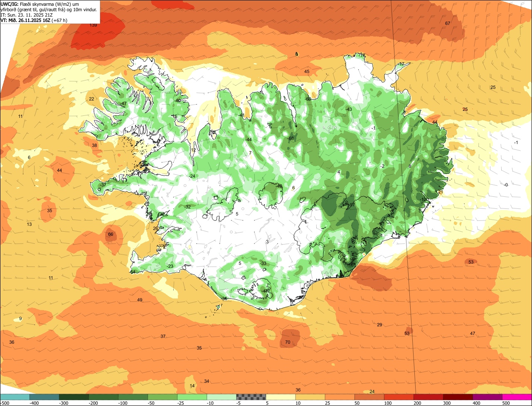Click the '26' value near the west coast
532x406 pixels.
coord(155,228)
